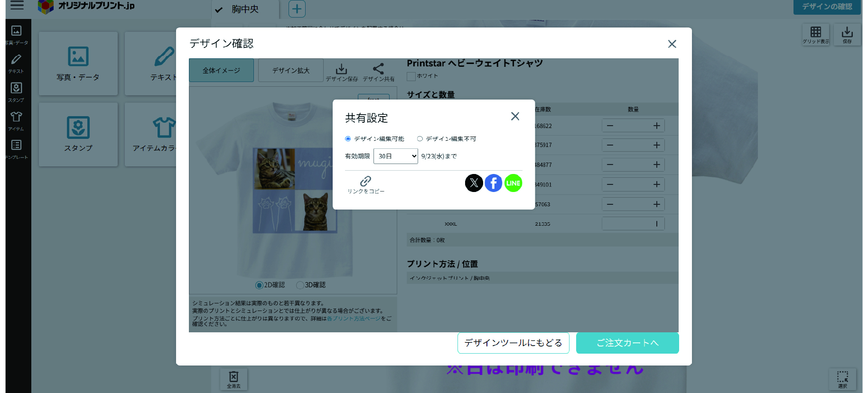Click the 全消去 clear-all icon
Screen dimensions: 868x393
[233, 379]
